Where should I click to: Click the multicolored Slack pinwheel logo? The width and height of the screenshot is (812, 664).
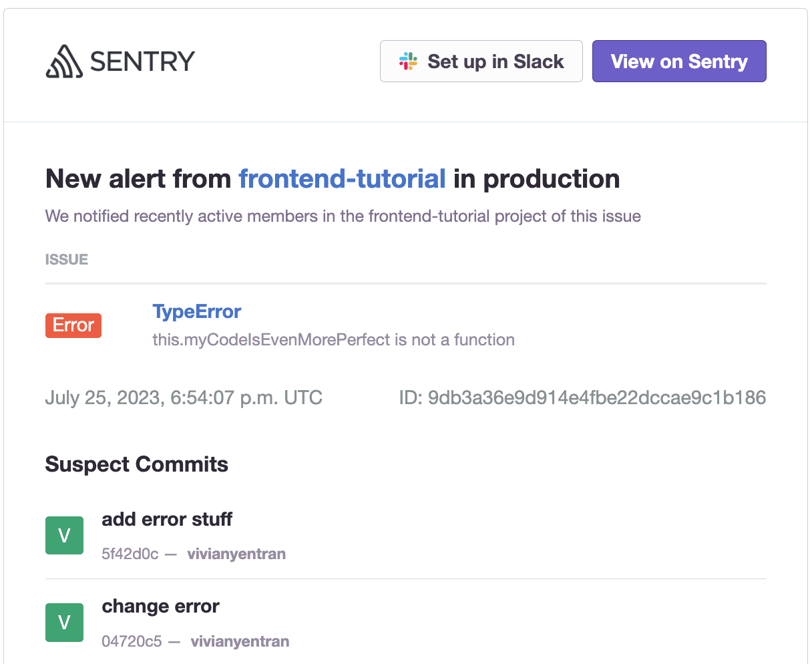(409, 61)
